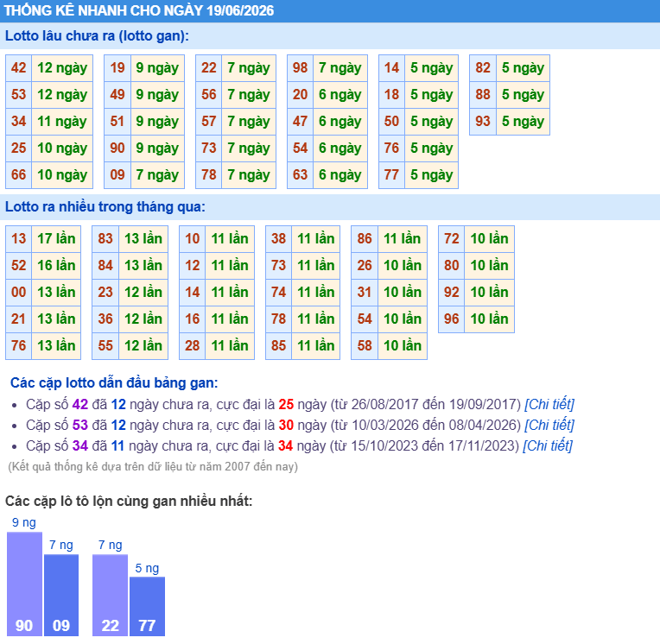Click the '10 lần' cell beside 31
660x644 pixels.
pyautogui.click(x=403, y=293)
